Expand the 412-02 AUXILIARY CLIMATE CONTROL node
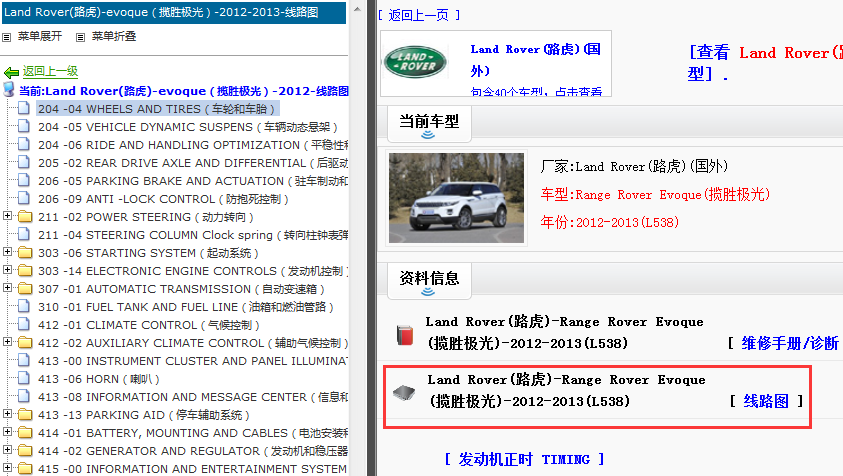Viewport: 843px width, 476px height. click(7, 342)
